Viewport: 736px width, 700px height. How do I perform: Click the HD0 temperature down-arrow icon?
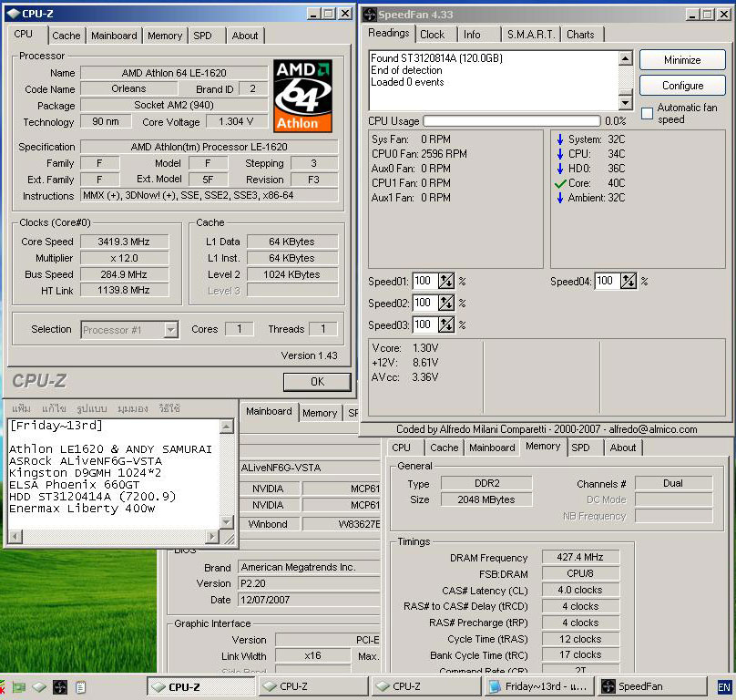tap(560, 169)
